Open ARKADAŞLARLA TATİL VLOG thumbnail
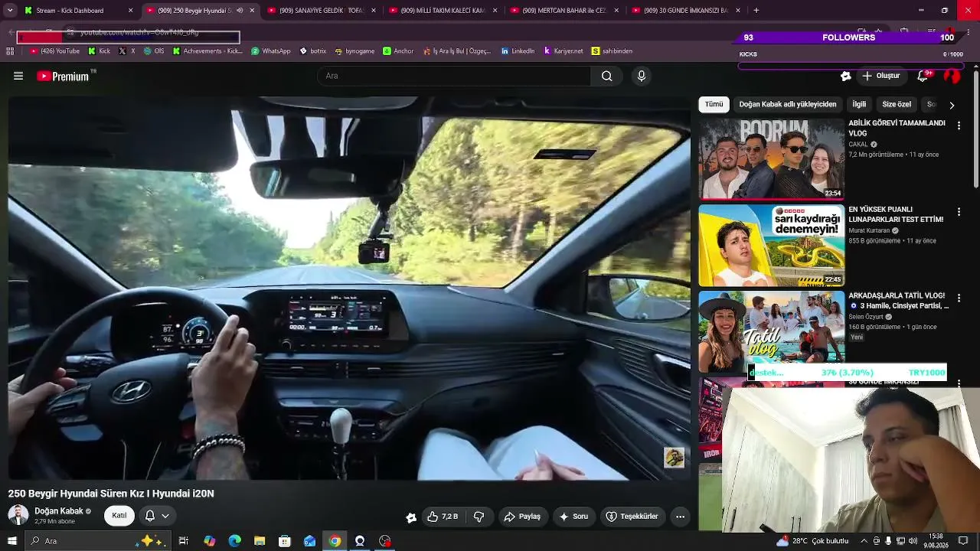 (x=772, y=331)
